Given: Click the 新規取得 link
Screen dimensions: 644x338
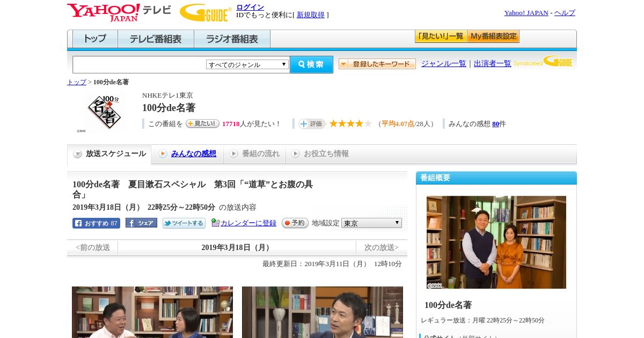Looking at the screenshot, I should (x=311, y=15).
